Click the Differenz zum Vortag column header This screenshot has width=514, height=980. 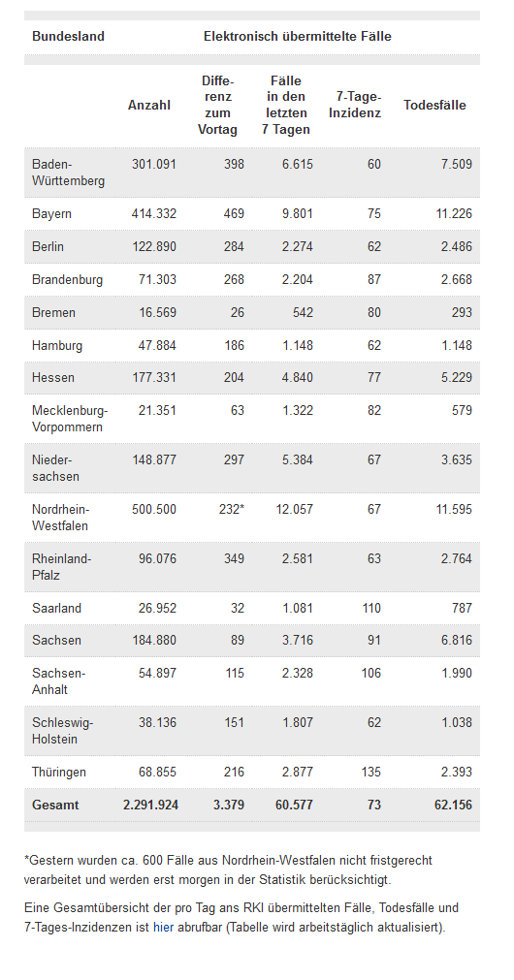tap(217, 105)
